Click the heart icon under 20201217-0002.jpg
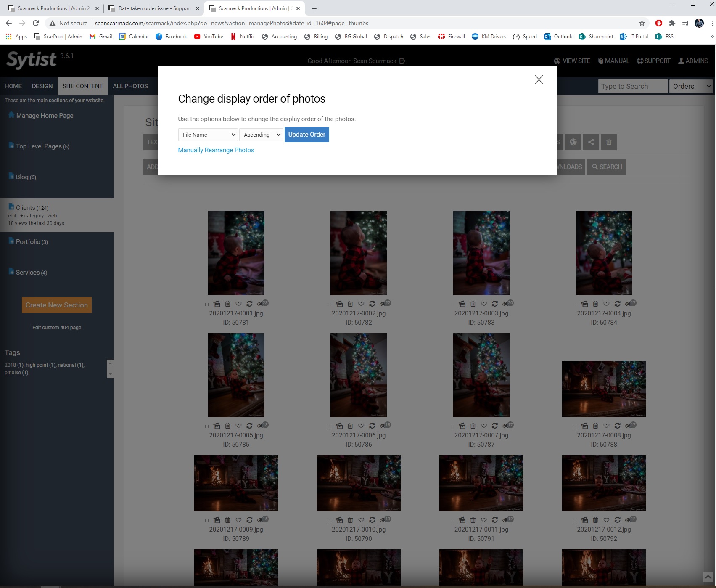The image size is (716, 588). (361, 304)
